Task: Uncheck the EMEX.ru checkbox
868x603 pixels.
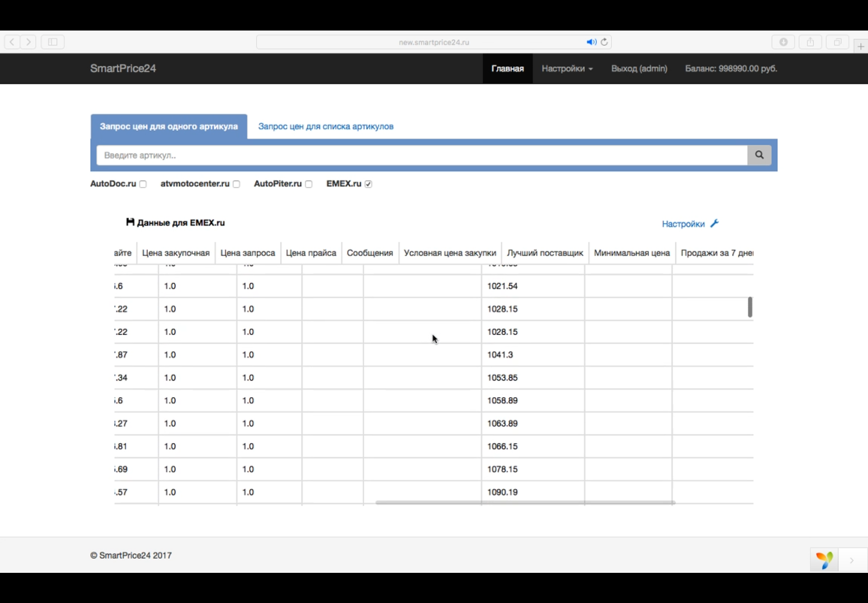Action: coord(369,184)
